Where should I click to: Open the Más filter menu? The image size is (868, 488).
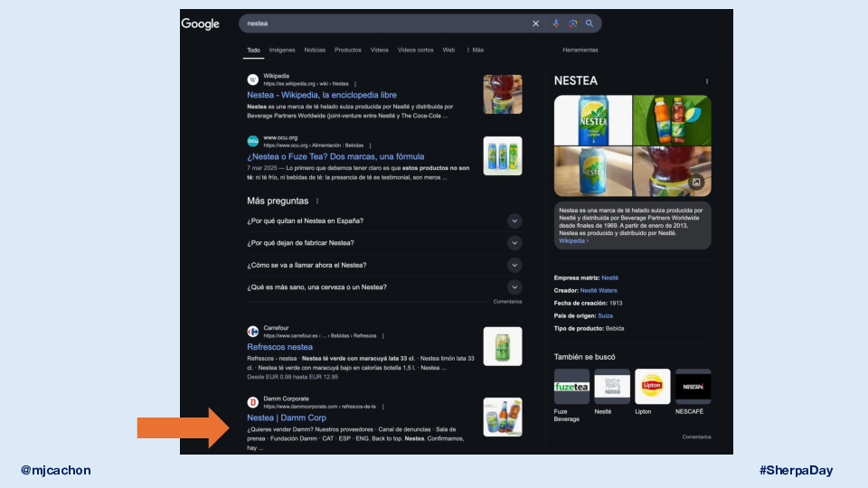[475, 50]
